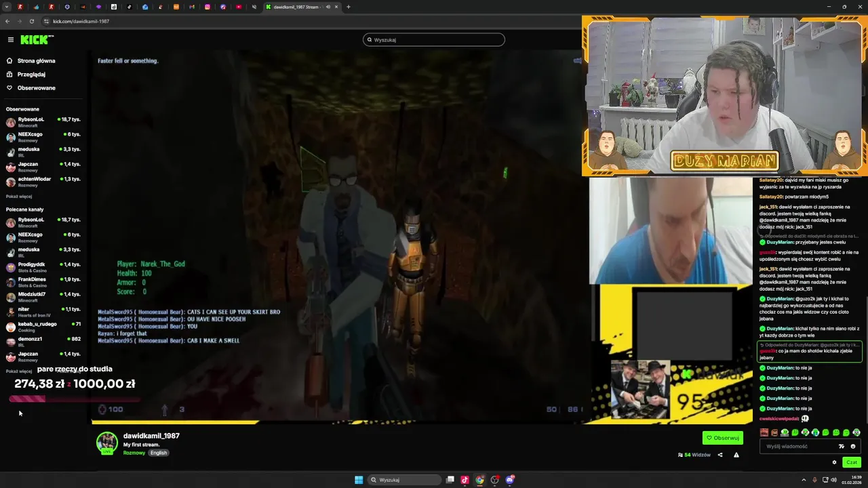Click the Rozmowy category link under stream title
Screen dimensions: 868x488
[x=134, y=453]
